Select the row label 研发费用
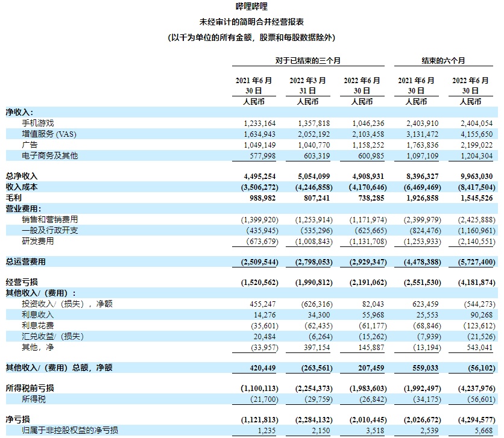 point(38,241)
